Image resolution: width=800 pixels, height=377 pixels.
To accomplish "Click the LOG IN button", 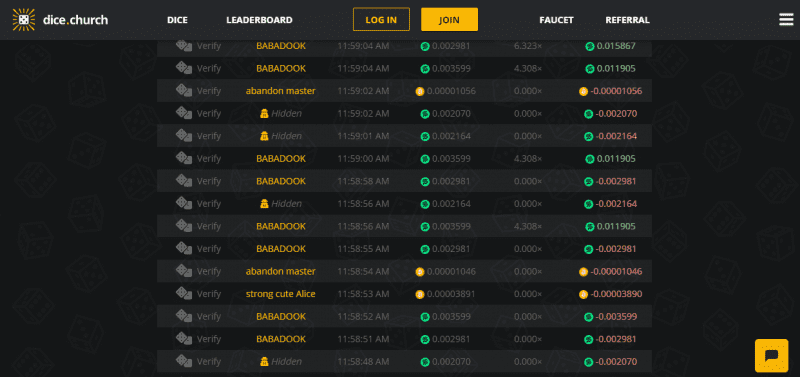I will point(381,19).
